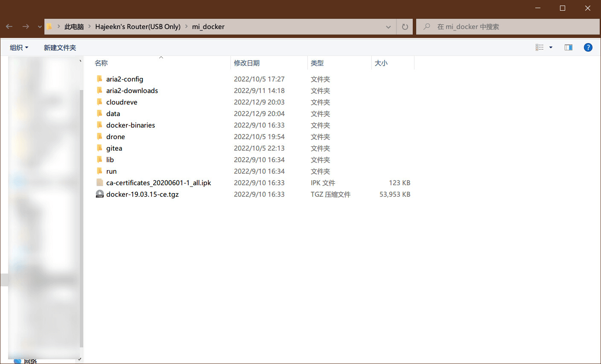601x364 pixels.
Task: Open the Help question mark icon
Action: pyautogui.click(x=588, y=47)
